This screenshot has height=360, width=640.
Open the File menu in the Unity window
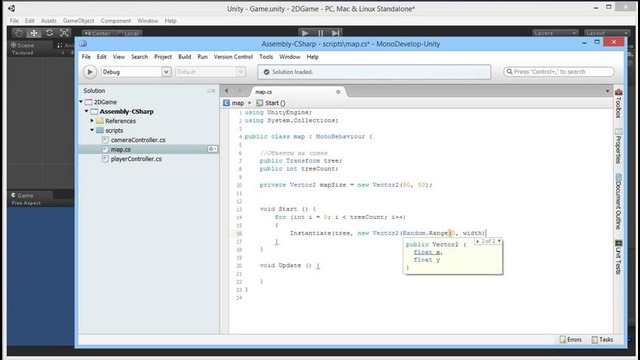click(x=14, y=20)
